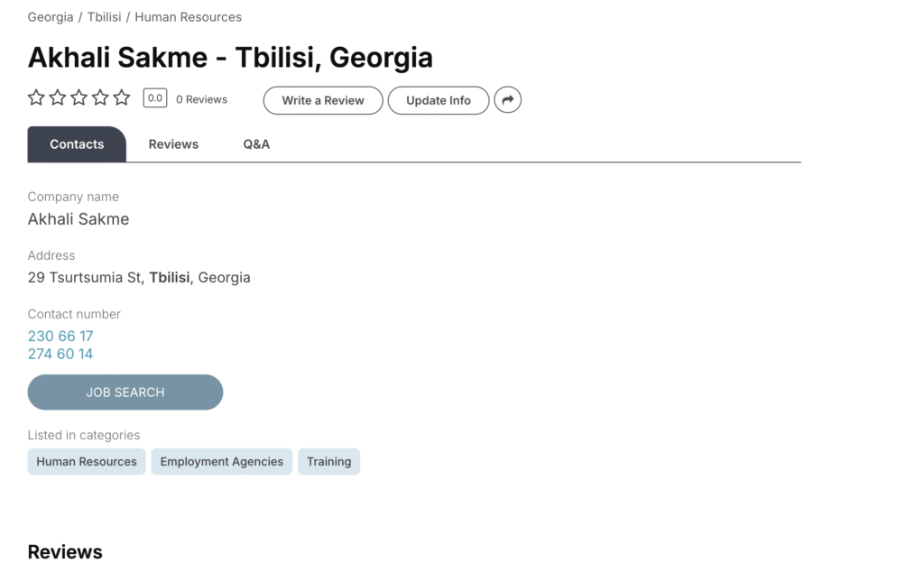This screenshot has width=924, height=563.
Task: Open Human Resources breadcrumb link
Action: [x=188, y=17]
